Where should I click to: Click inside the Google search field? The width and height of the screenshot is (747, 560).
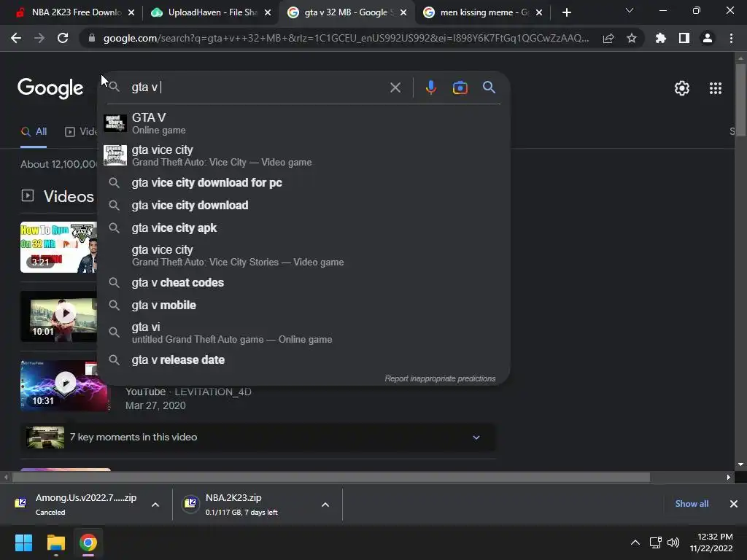[258, 87]
